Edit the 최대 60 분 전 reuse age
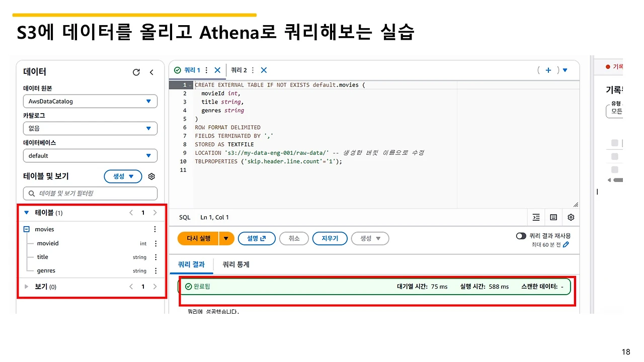The width and height of the screenshot is (644, 362). 566,245
